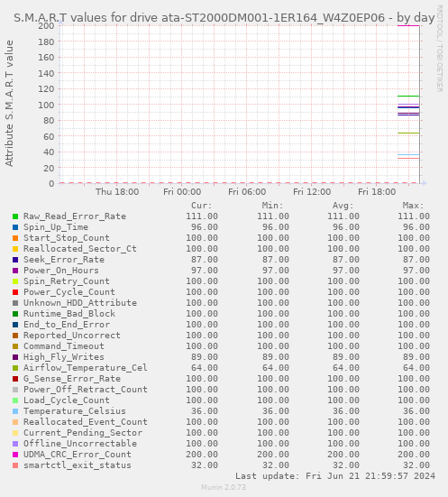Click the Max: column header
This screenshot has height=497, width=448.
click(x=413, y=206)
